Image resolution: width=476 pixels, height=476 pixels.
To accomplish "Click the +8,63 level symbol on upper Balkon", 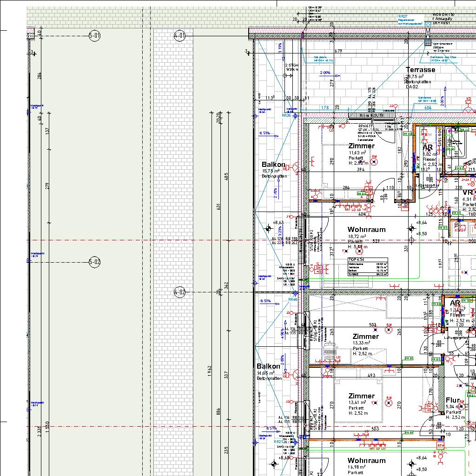I will click(x=268, y=228).
